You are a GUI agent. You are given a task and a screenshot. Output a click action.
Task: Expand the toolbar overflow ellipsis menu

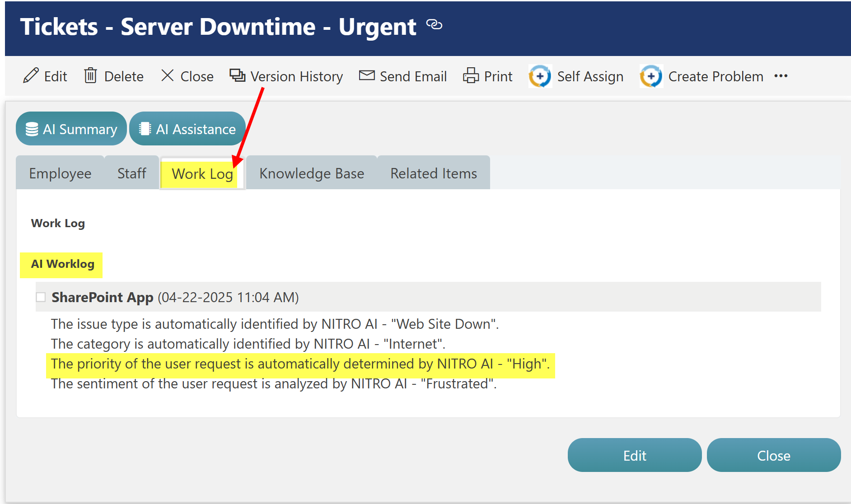(781, 76)
